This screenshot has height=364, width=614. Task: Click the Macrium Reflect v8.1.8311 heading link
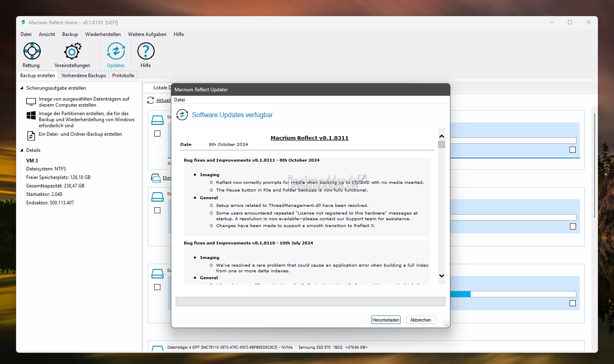[309, 138]
